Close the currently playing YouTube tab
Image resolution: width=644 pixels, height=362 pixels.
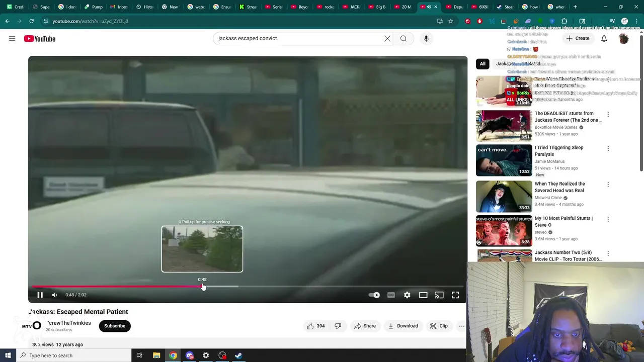pos(436,7)
